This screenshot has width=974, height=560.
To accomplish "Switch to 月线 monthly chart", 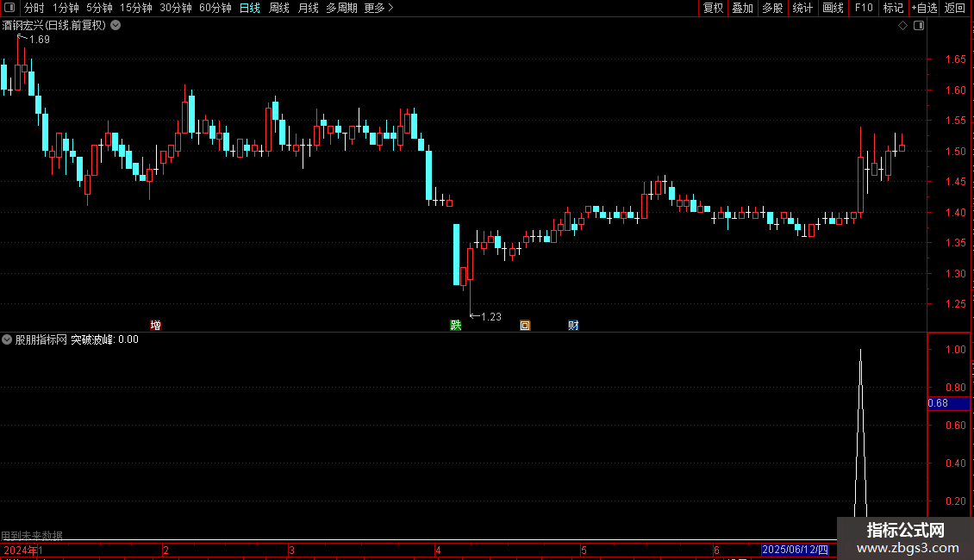I will pyautogui.click(x=308, y=8).
